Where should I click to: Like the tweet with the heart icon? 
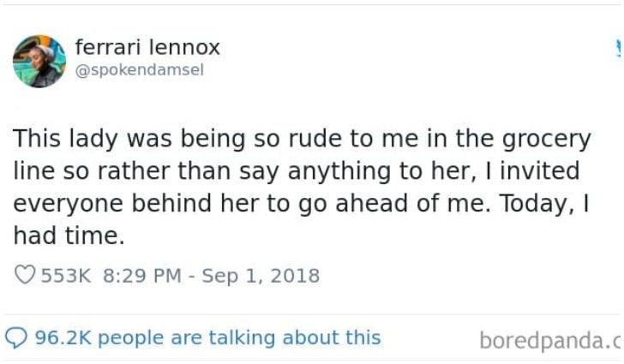coord(25,274)
